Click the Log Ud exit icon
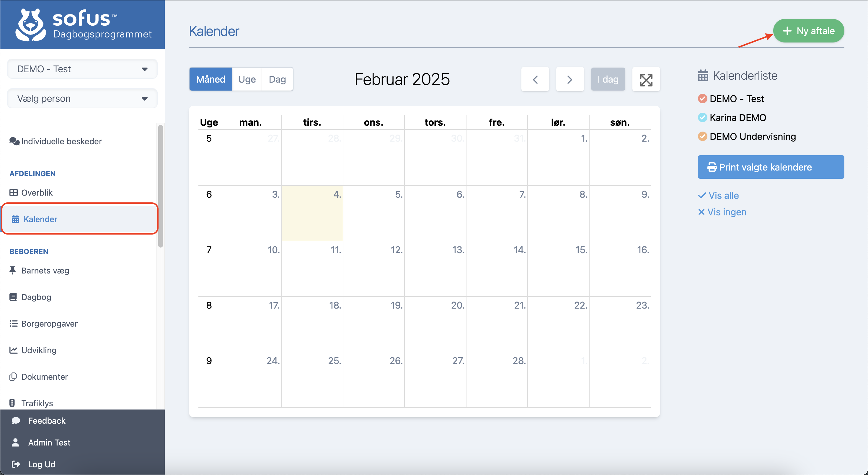868x475 pixels. point(15,464)
